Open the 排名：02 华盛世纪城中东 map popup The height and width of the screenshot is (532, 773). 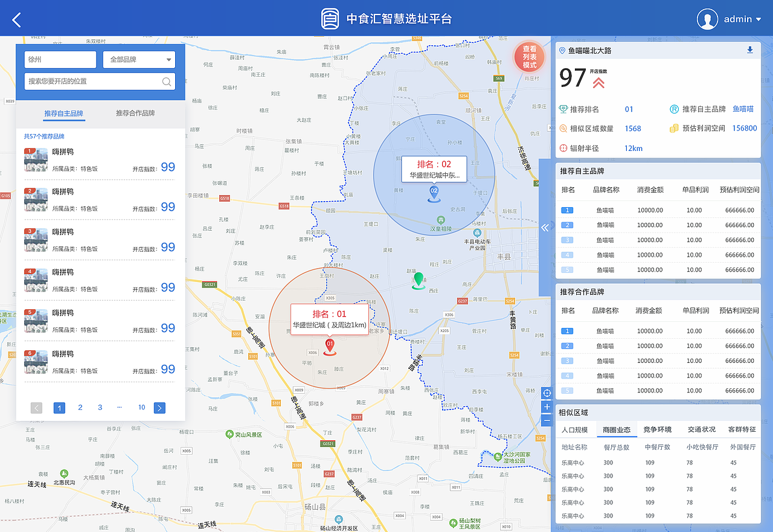[435, 169]
